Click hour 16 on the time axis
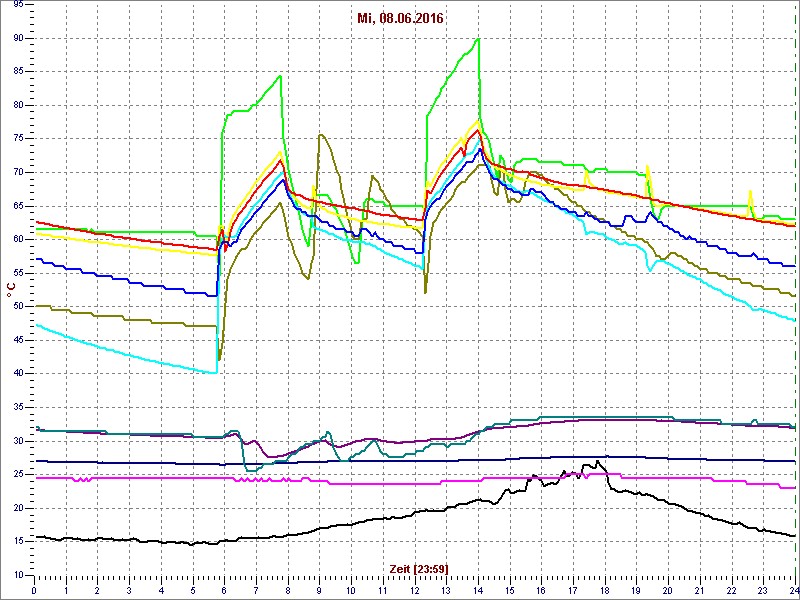This screenshot has height=600, width=800. [x=541, y=591]
